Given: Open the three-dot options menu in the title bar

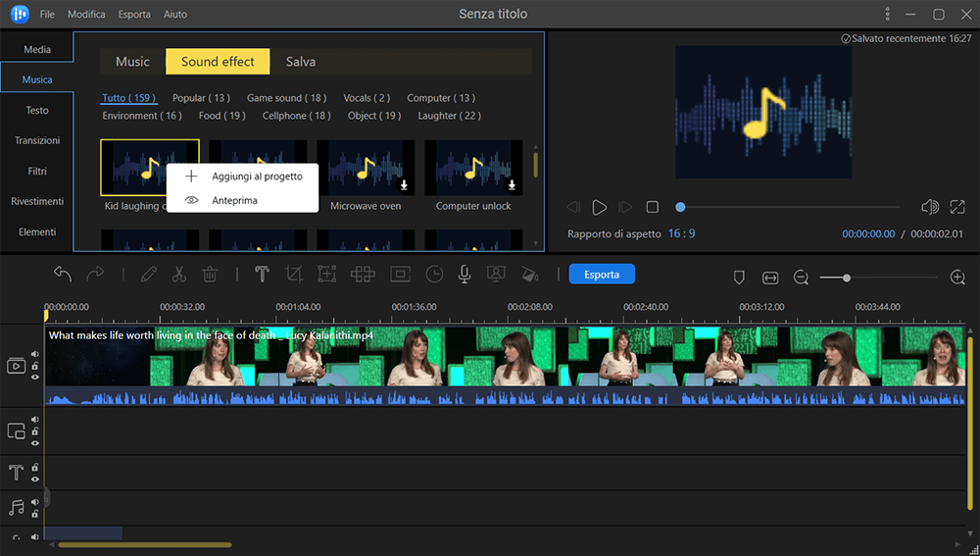Looking at the screenshot, I should pyautogui.click(x=888, y=15).
